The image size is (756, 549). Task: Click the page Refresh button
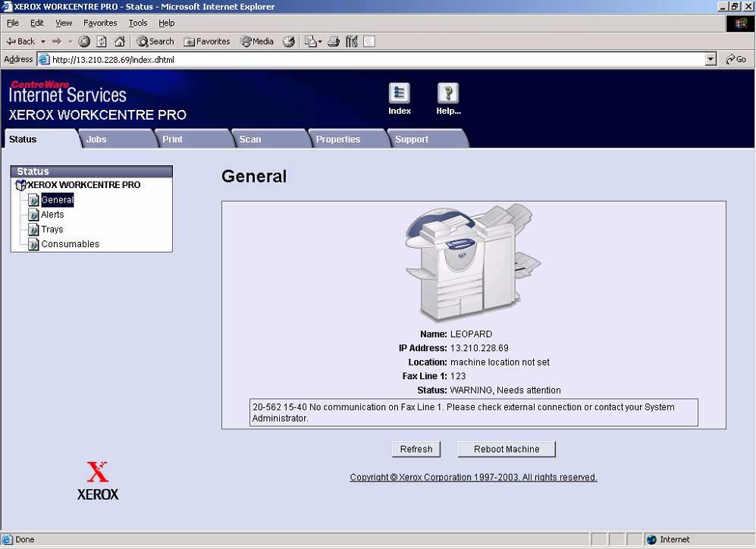[416, 449]
